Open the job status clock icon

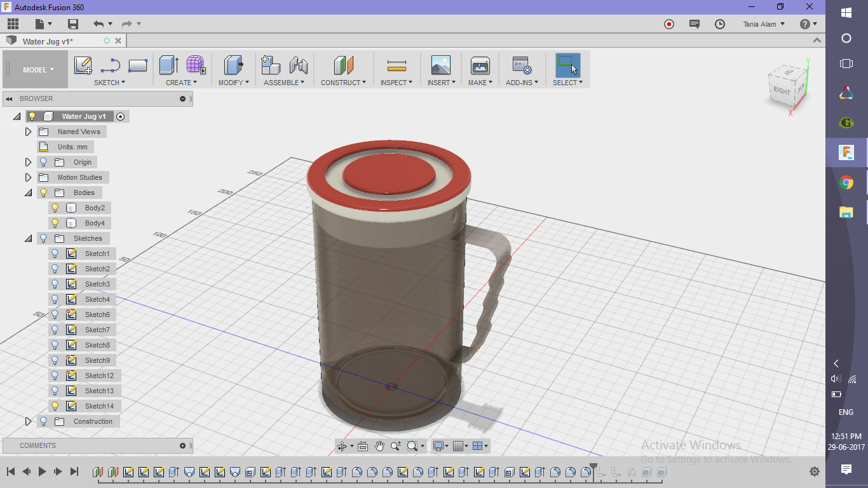(720, 24)
